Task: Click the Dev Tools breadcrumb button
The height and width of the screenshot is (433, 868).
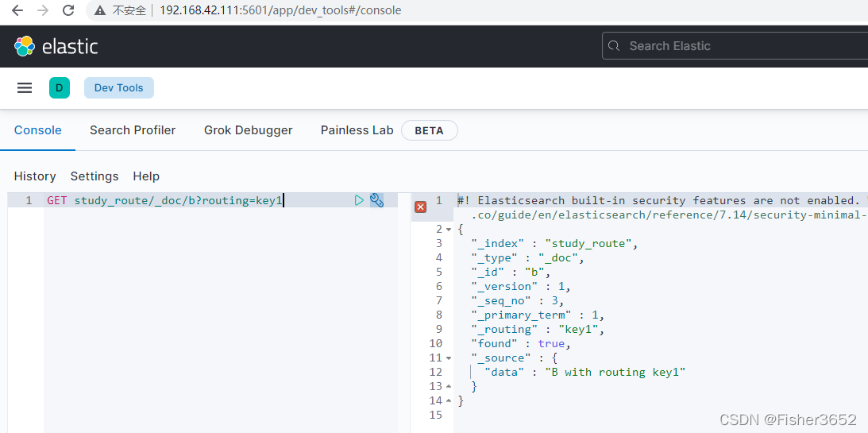Action: click(x=119, y=88)
